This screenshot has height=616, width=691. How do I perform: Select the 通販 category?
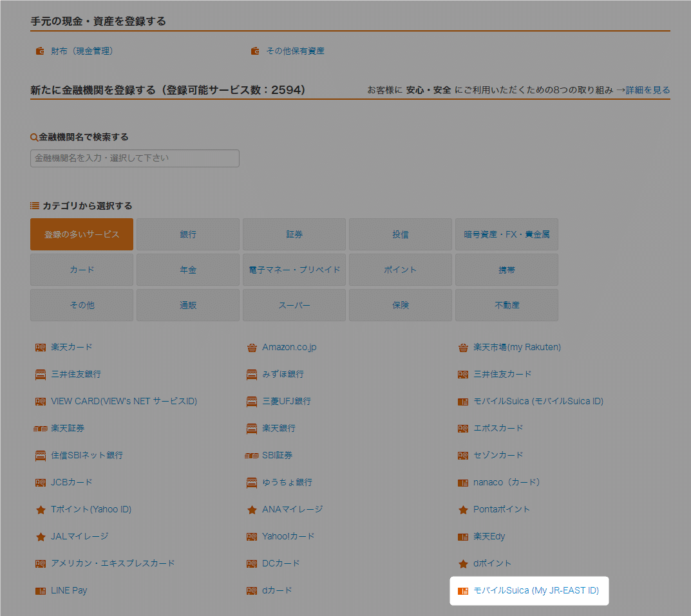(x=188, y=305)
